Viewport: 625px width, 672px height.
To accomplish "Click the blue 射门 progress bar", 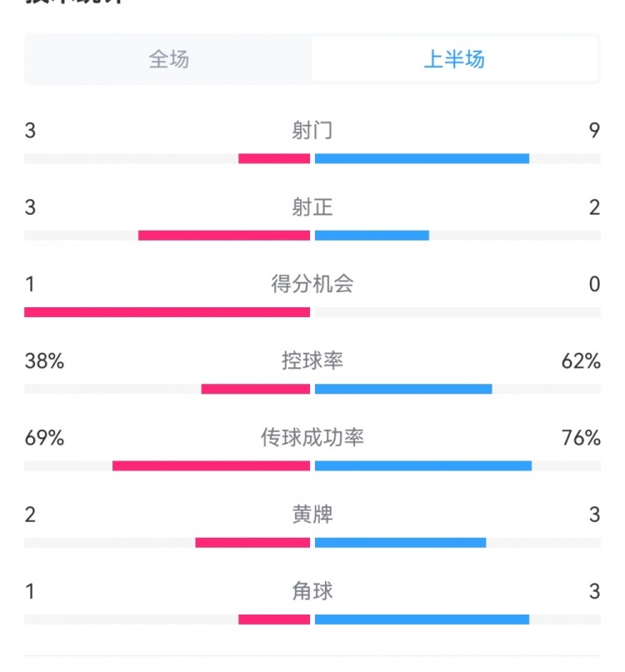I will coord(422,158).
